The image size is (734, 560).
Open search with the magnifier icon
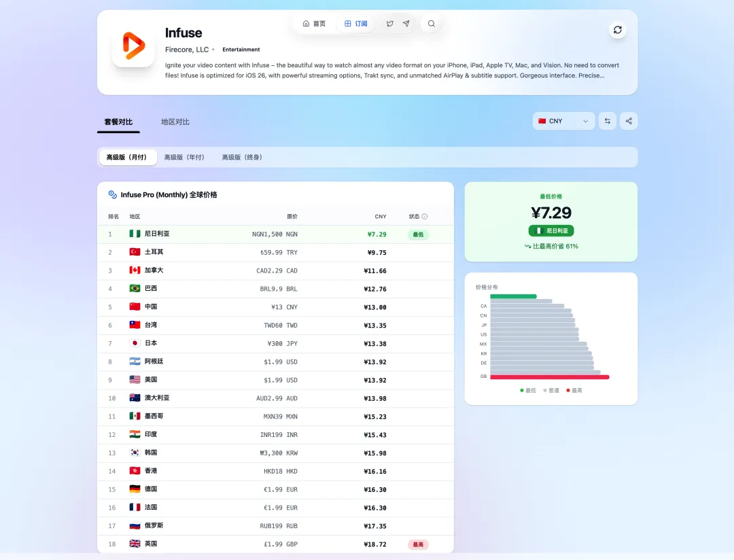click(x=432, y=23)
